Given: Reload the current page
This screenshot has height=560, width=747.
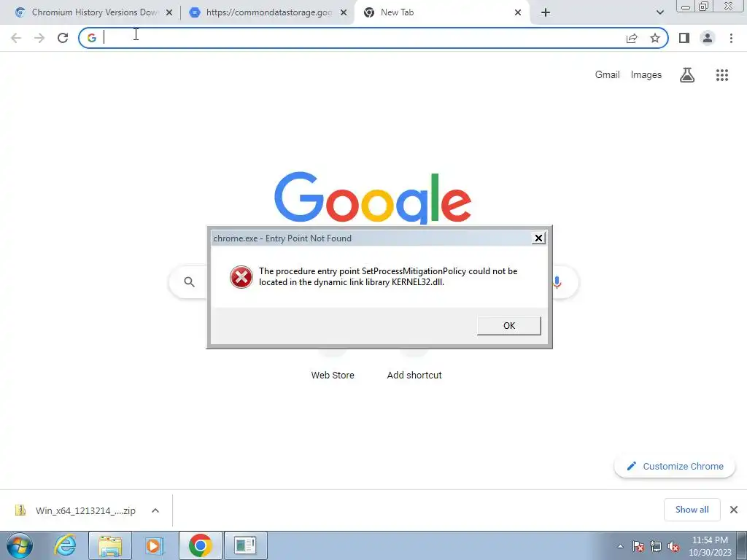Looking at the screenshot, I should [x=63, y=38].
